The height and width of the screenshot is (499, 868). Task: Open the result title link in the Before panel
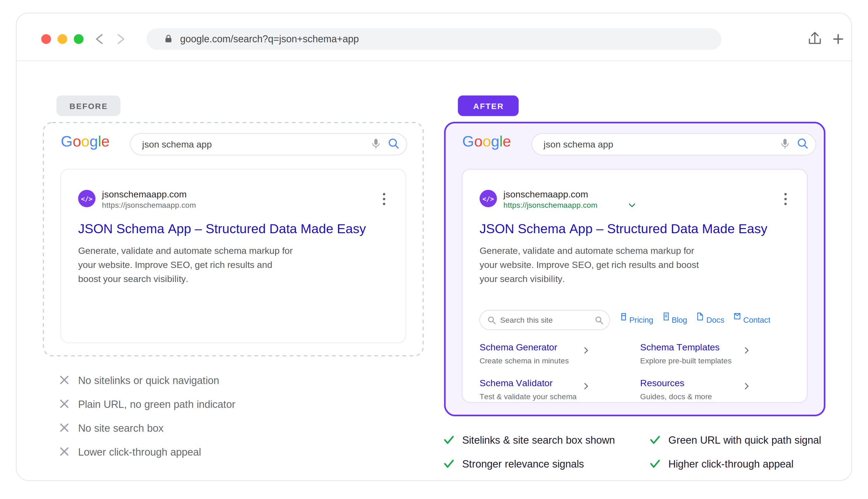222,228
